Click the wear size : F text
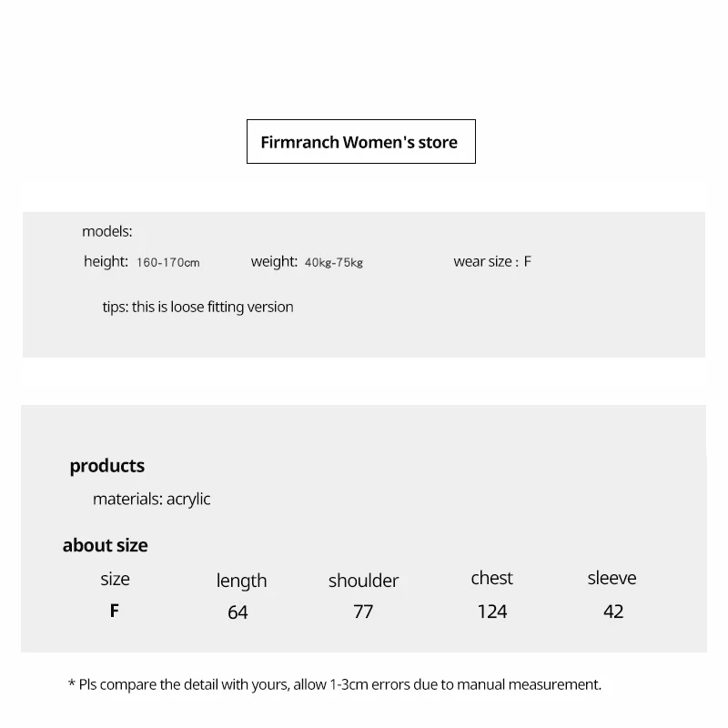 (492, 262)
